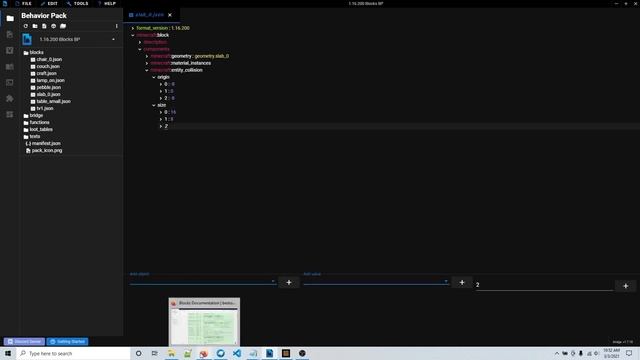Click the Blocks Documentation taskbar preview thumbnail
The image size is (640, 360).
[204, 322]
